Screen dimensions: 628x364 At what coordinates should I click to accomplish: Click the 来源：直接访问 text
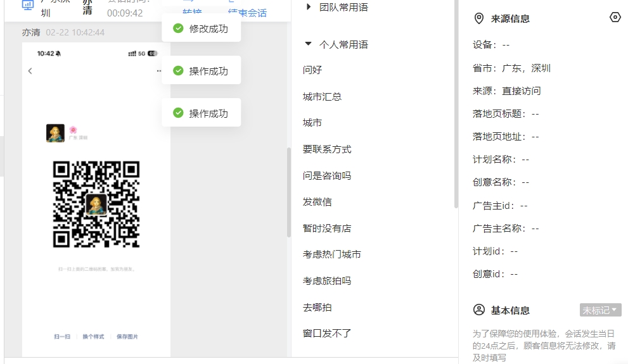coord(506,91)
